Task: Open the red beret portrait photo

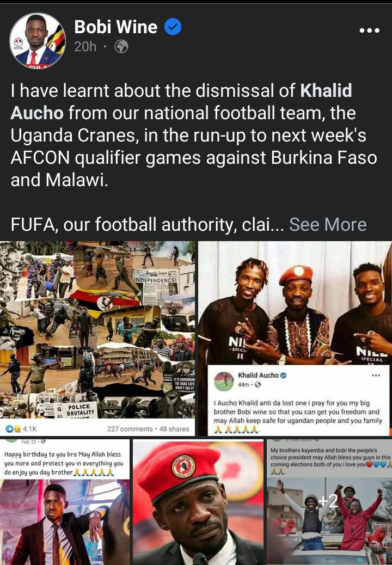Action: click(x=198, y=502)
